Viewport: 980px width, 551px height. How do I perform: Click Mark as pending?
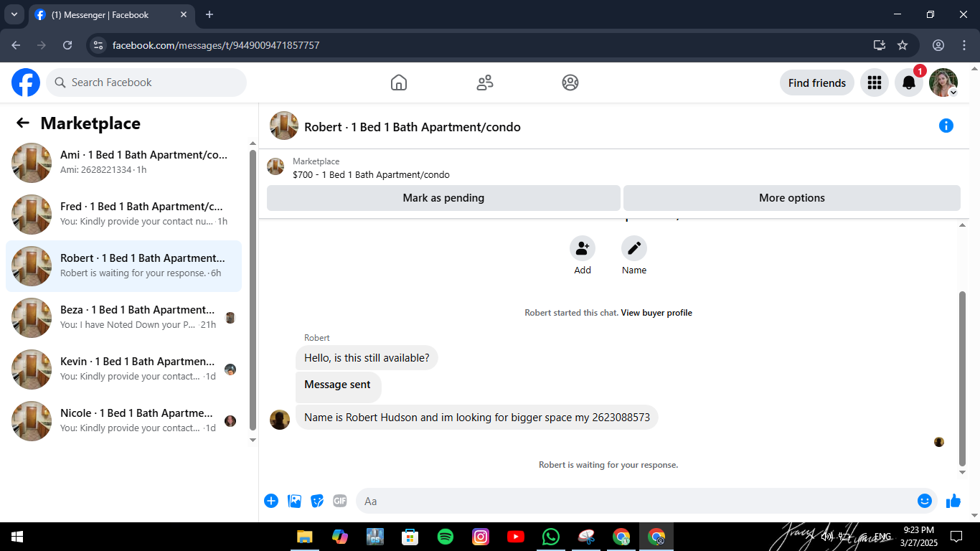click(443, 198)
